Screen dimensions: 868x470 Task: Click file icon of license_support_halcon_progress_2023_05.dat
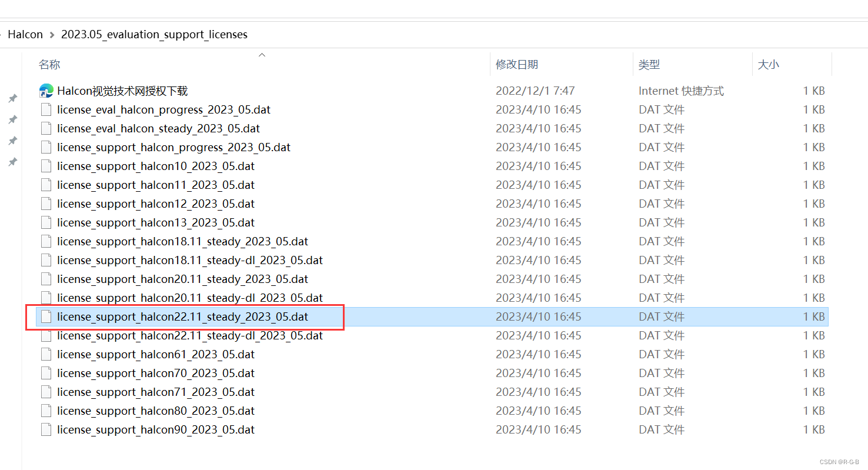coord(46,147)
